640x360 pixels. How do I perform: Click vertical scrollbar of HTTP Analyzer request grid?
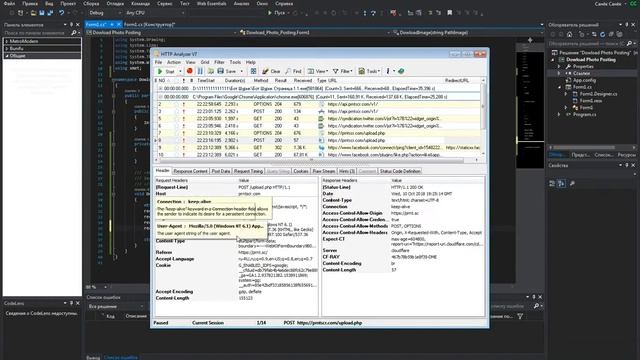coord(483,116)
